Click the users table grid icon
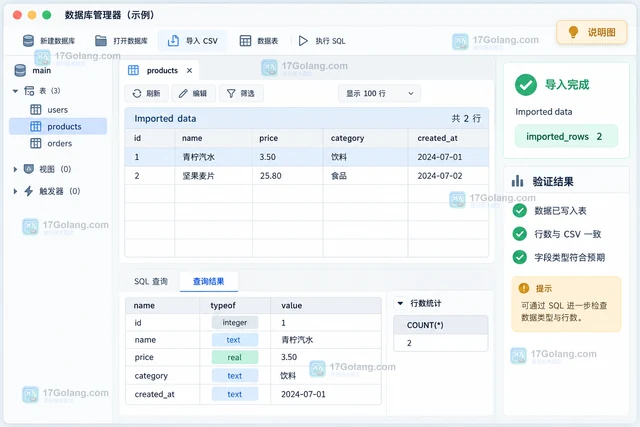Image resolution: width=640 pixels, height=427 pixels. tap(36, 110)
